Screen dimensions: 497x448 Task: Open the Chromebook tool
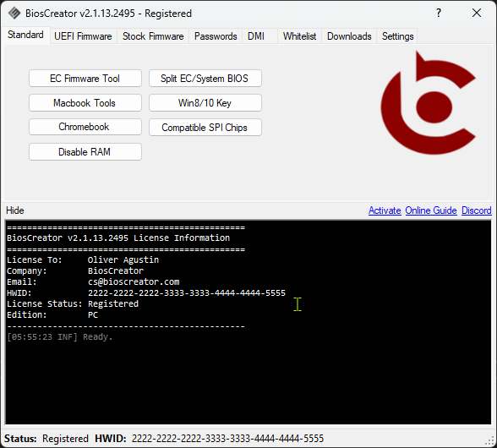pos(85,127)
